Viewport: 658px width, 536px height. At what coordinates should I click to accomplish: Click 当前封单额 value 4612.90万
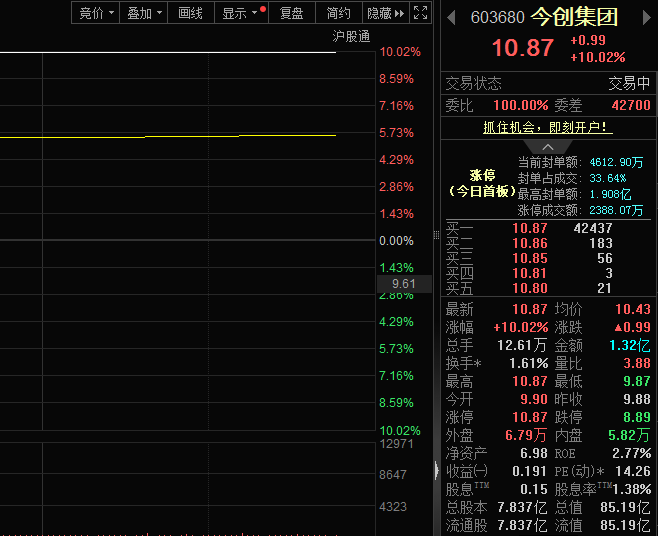click(x=616, y=162)
